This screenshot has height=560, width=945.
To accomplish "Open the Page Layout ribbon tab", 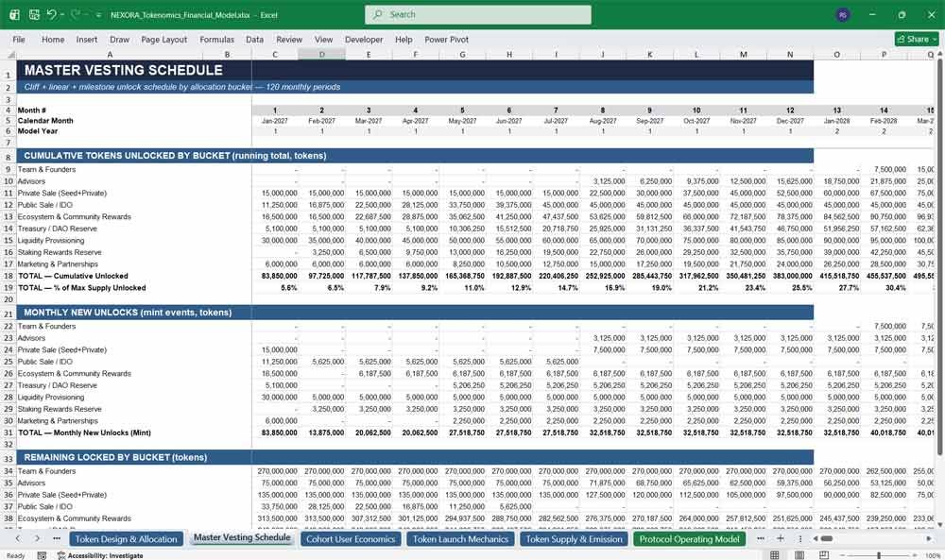I will click(163, 39).
